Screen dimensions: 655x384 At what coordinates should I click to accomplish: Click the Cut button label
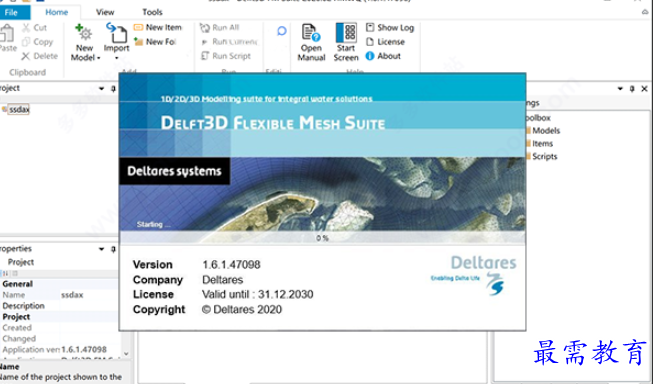[x=40, y=28]
